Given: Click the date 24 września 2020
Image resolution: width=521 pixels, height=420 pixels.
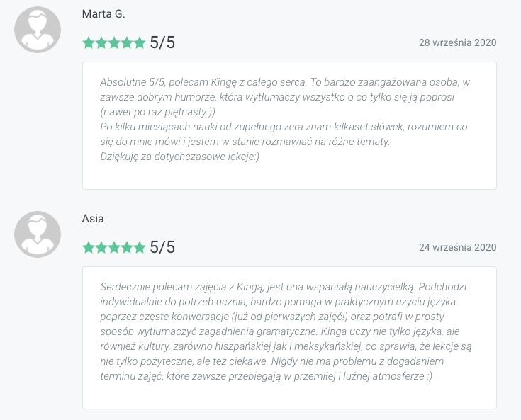Looking at the screenshot, I should point(457,247).
